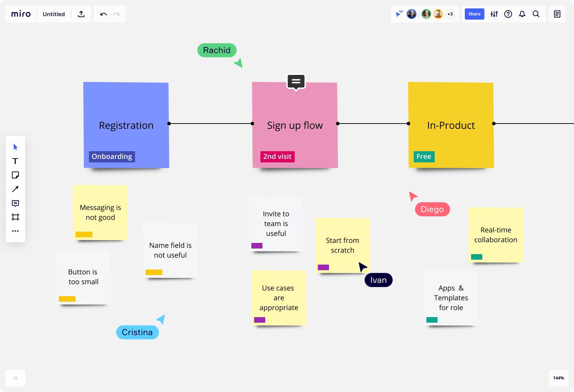Open the notes panel icon

(557, 14)
